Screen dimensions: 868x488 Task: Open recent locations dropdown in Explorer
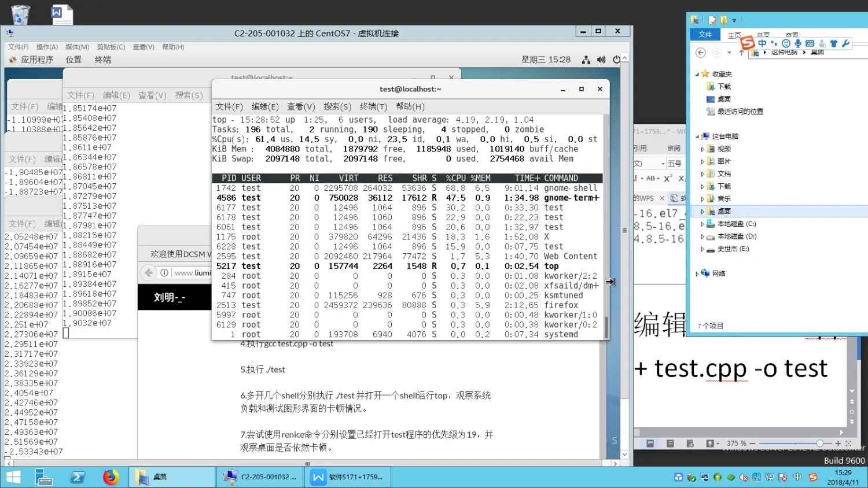[729, 53]
